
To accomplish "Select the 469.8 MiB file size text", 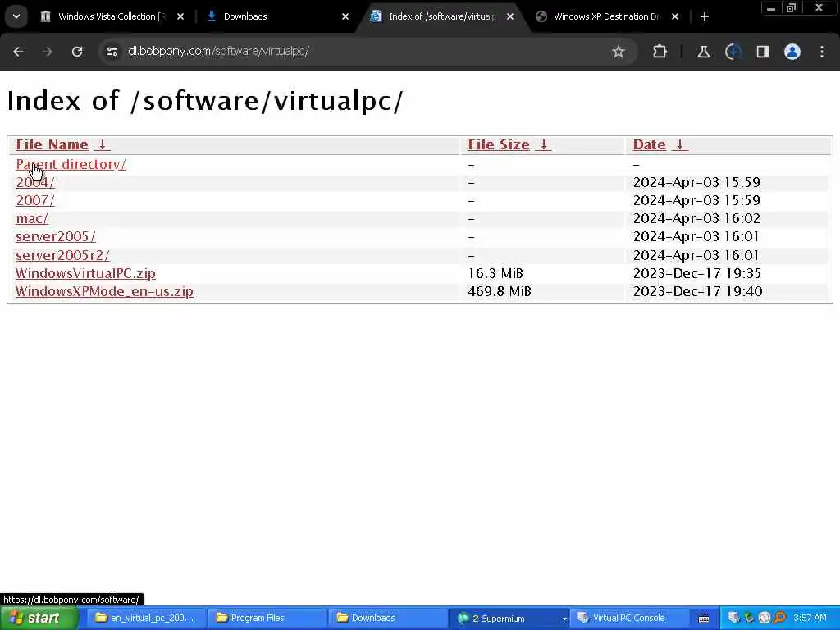I will [x=500, y=292].
